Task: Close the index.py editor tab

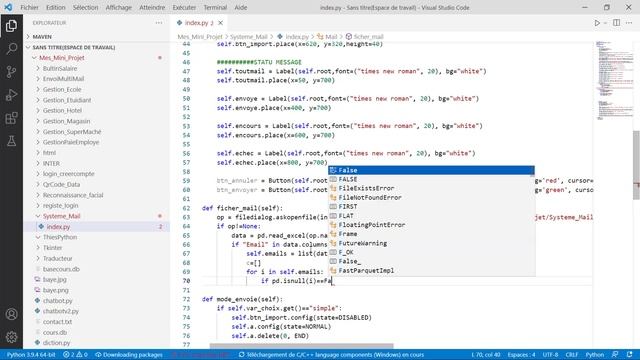Action: 220,23
